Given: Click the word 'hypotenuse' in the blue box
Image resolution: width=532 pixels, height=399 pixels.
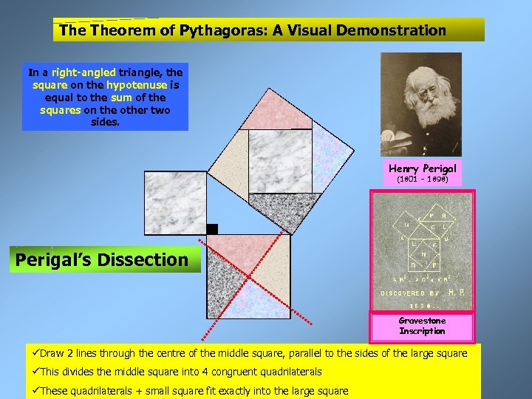Looking at the screenshot, I should [137, 85].
